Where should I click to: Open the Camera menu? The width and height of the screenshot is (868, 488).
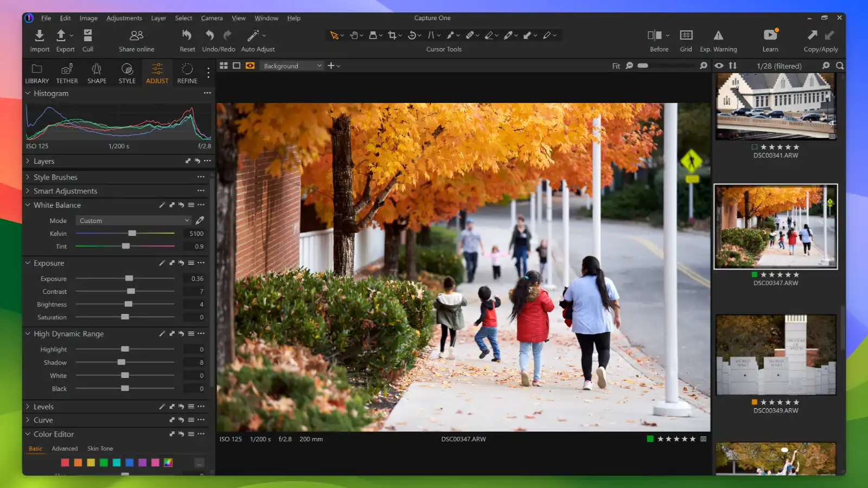[212, 18]
